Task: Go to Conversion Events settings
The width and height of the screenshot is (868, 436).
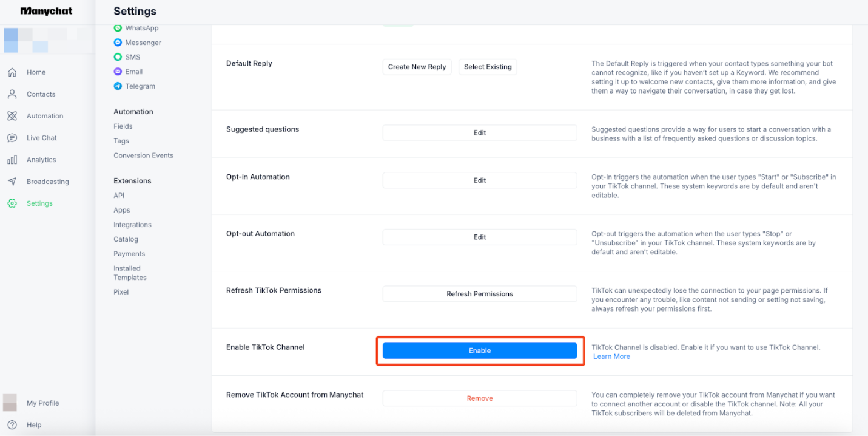Action: [x=143, y=155]
